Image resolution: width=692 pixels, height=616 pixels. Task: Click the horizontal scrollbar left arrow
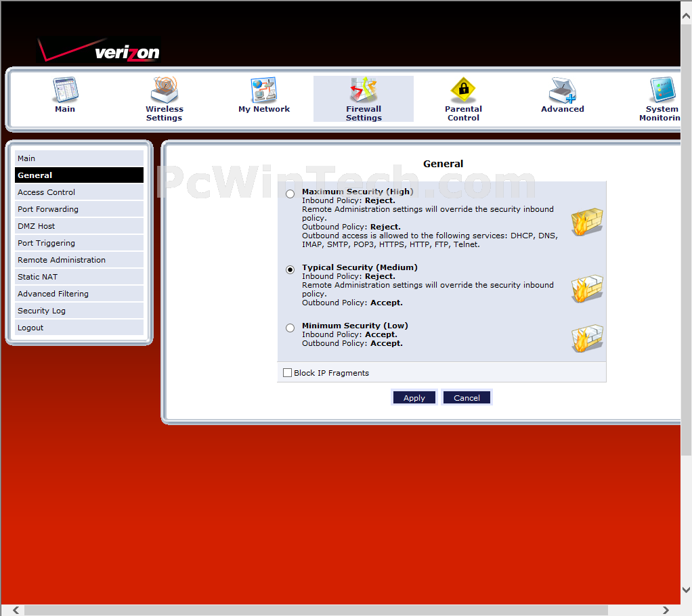point(16,610)
